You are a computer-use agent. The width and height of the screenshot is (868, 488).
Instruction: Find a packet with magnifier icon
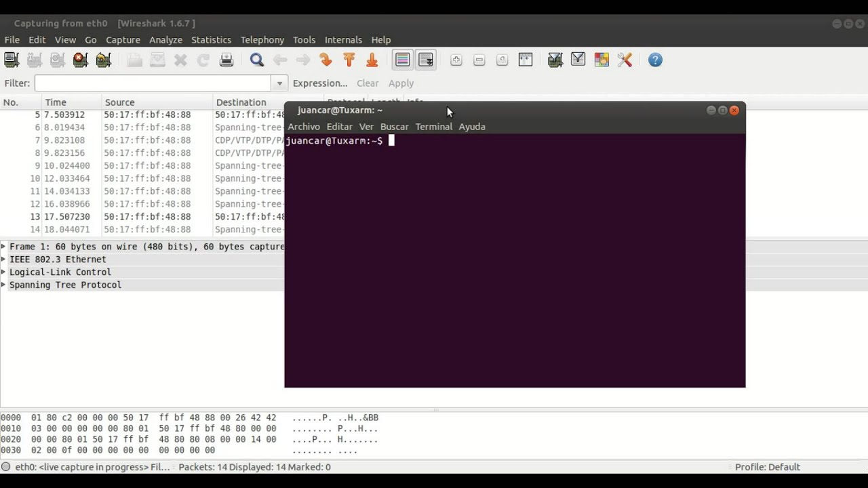pos(257,60)
